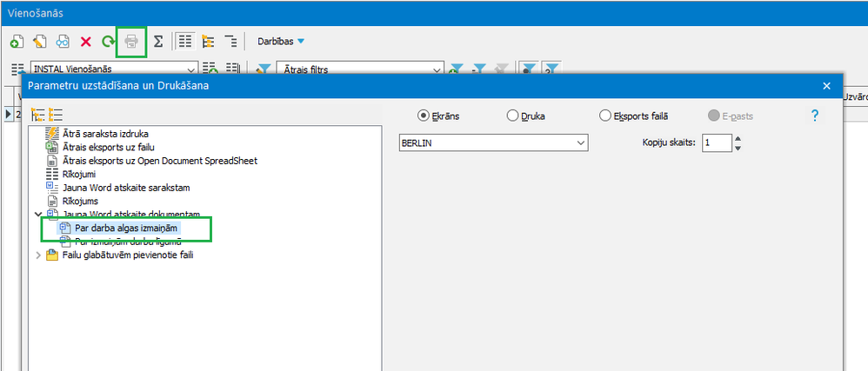The width and height of the screenshot is (868, 371).
Task: Open the INSTAL Vienošanās view dropdown
Action: pos(191,70)
